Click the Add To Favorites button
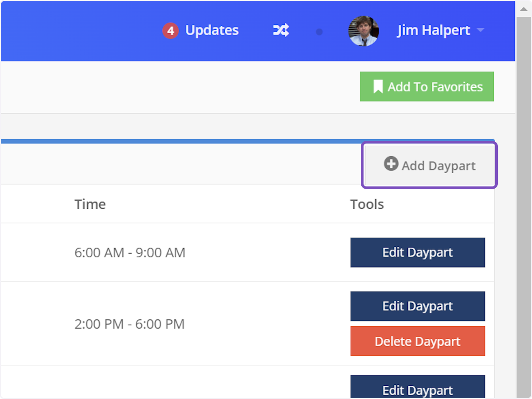The height and width of the screenshot is (399, 532). point(426,86)
